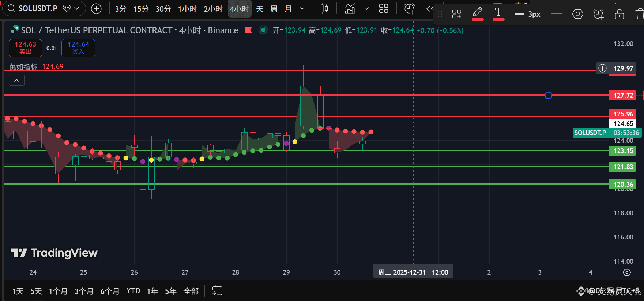Select the 2小时 timeframe
644x301 pixels.
click(213, 9)
